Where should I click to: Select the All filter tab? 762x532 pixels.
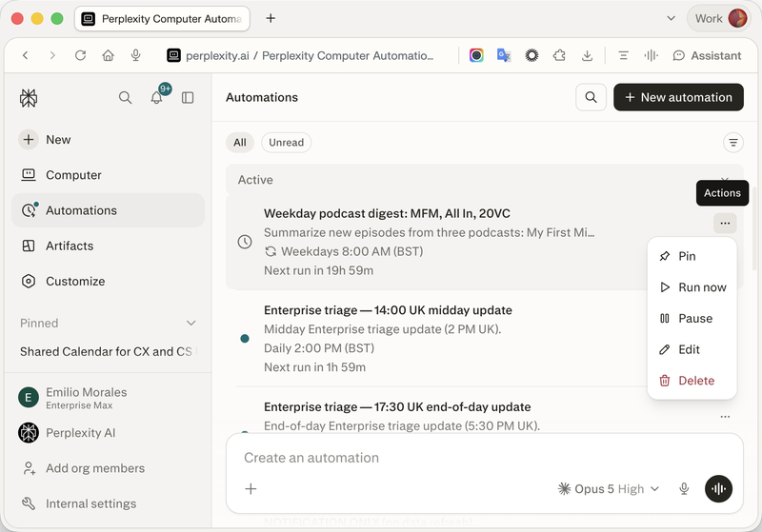tap(240, 142)
